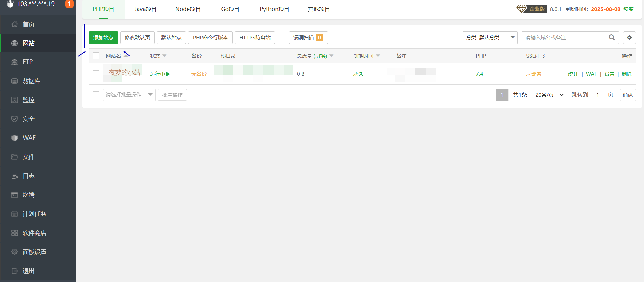This screenshot has width=644, height=282.
Task: Click the 续费 renew link
Action: 628,9
